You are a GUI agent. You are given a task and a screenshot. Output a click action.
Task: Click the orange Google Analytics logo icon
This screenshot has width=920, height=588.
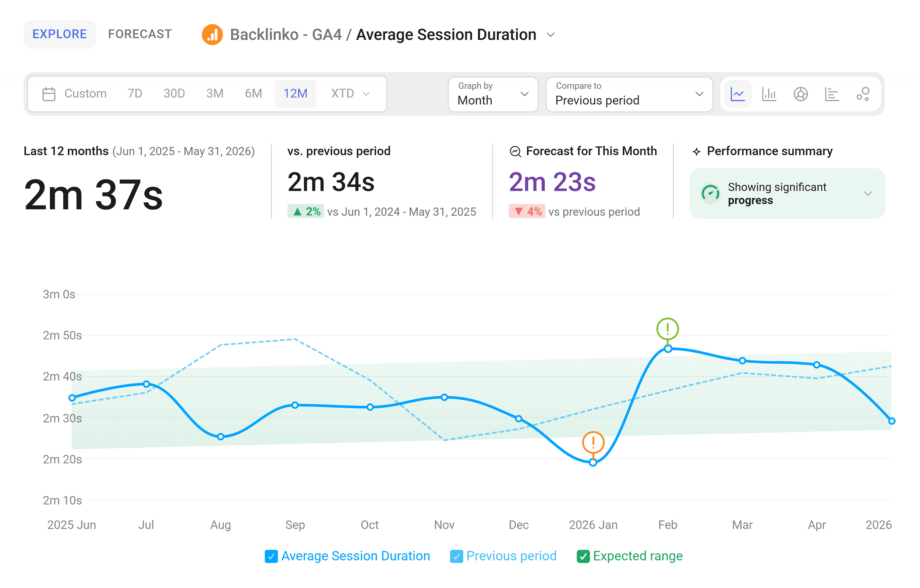coord(212,35)
